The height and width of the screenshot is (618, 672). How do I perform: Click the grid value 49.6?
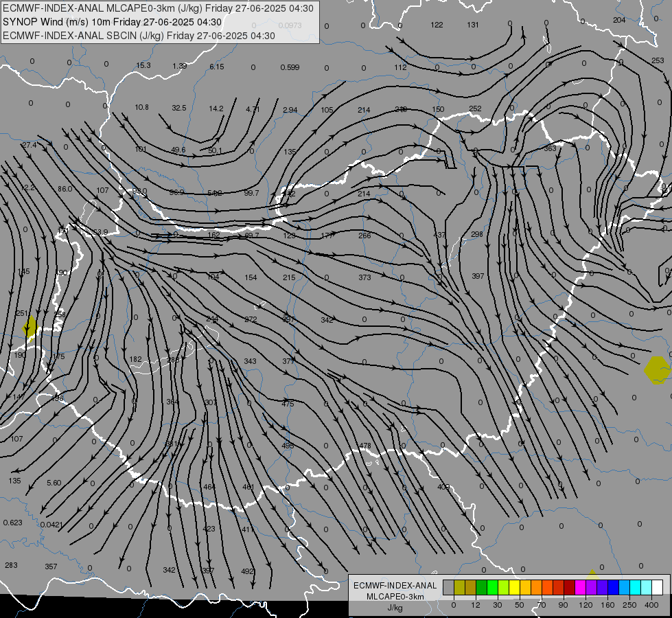pyautogui.click(x=178, y=150)
